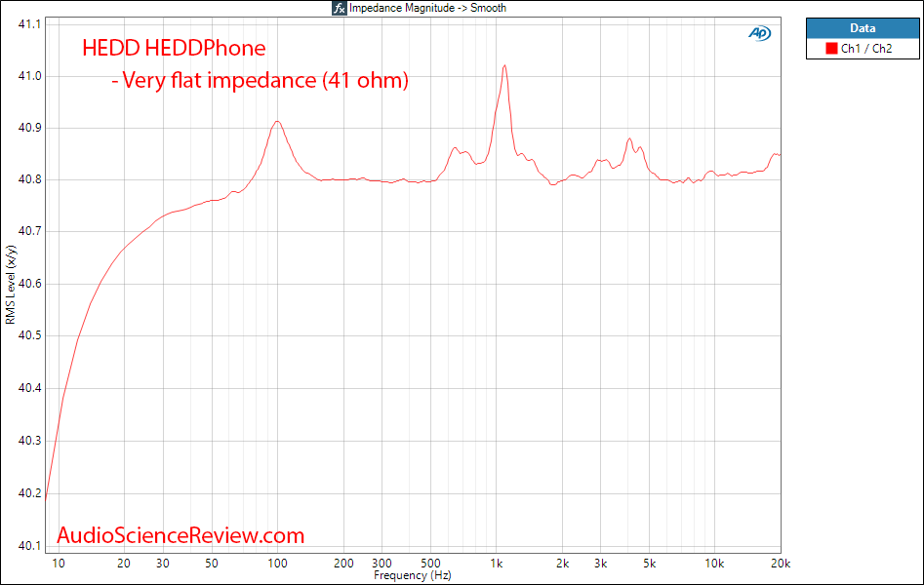Click the impedance curve peak at 100 Hz
The width and height of the screenshot is (924, 585).
coord(277,122)
